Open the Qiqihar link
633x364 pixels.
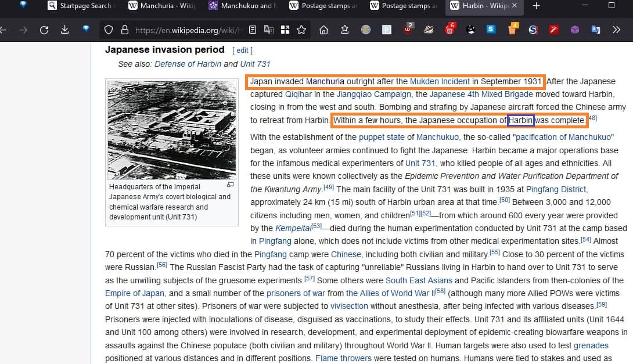298,94
